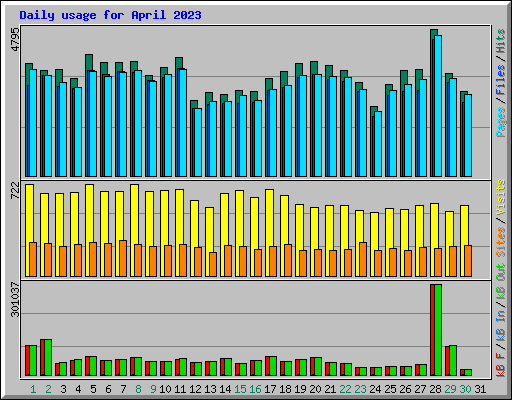The height and width of the screenshot is (400, 512).
Task: Click day 6 on the x-axis
Action: coord(108,389)
